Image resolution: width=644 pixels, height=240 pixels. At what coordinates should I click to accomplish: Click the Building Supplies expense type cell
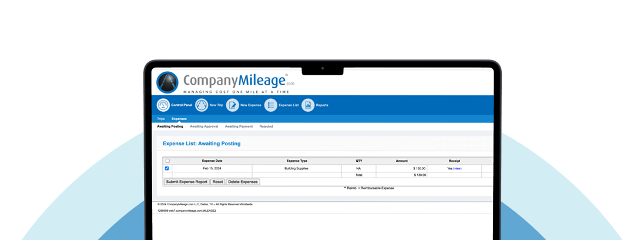pos(297,168)
